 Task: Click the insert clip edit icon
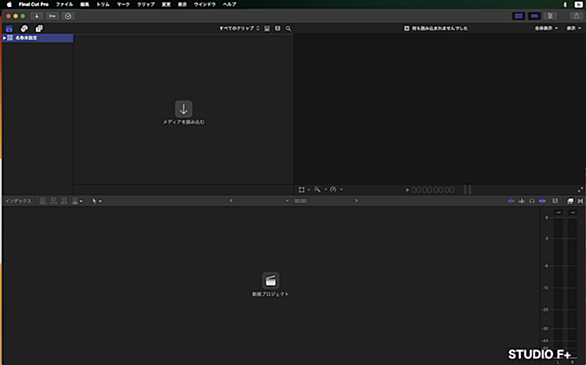pos(53,201)
